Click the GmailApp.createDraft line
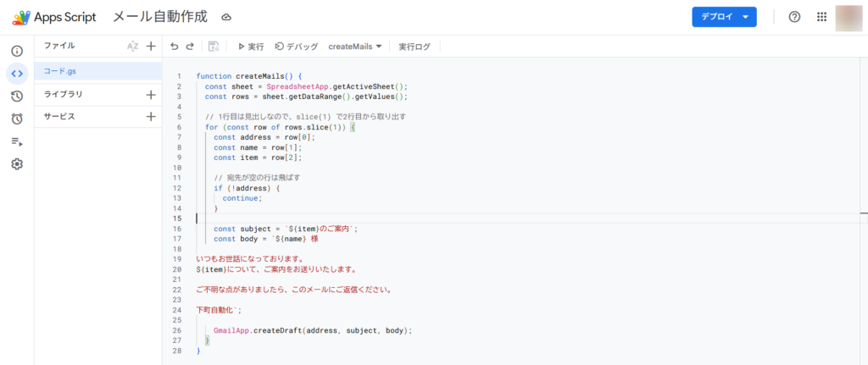The width and height of the screenshot is (868, 365). coord(314,330)
